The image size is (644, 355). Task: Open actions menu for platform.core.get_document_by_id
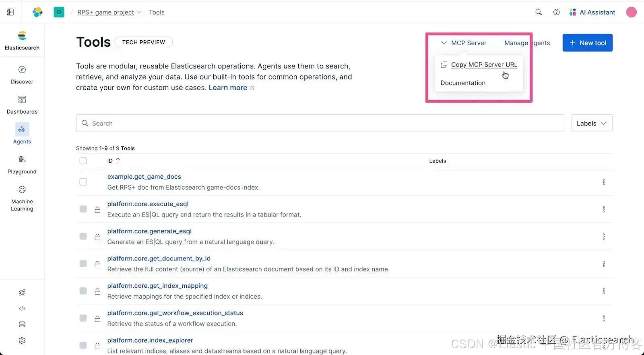(604, 264)
